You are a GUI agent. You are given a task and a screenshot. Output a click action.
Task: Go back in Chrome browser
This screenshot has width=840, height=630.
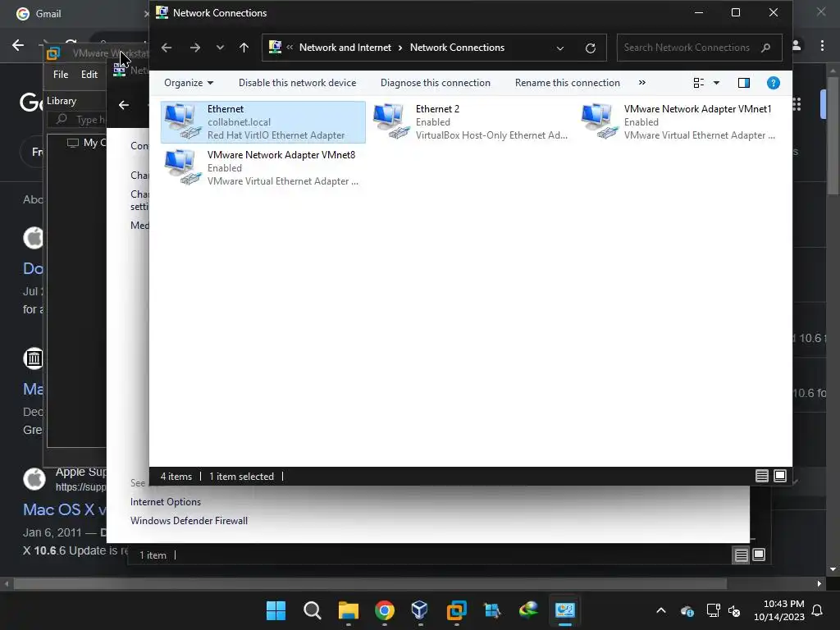point(18,46)
